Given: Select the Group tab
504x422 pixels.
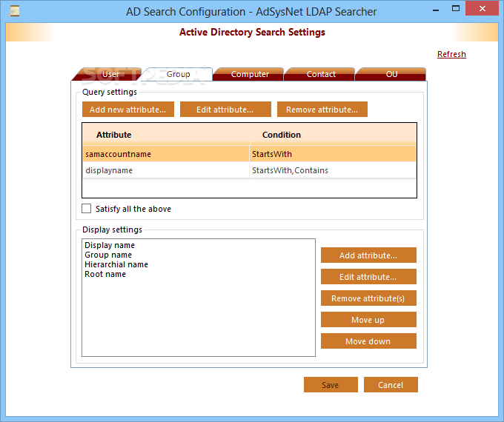Looking at the screenshot, I should pyautogui.click(x=178, y=74).
